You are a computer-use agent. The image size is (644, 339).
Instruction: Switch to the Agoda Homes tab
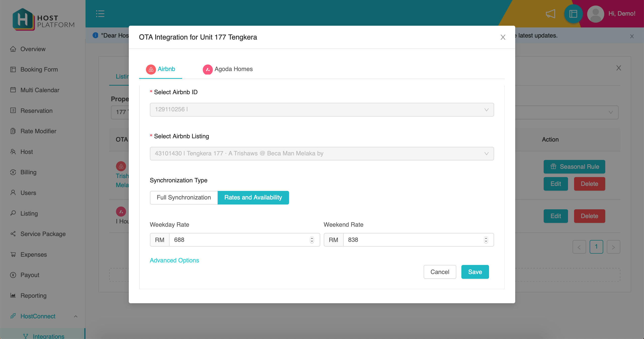(228, 69)
